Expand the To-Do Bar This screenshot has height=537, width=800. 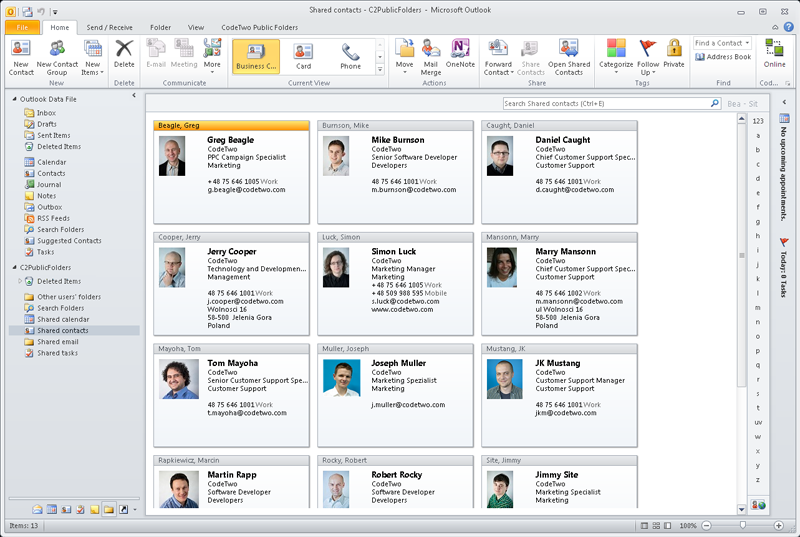click(x=784, y=103)
